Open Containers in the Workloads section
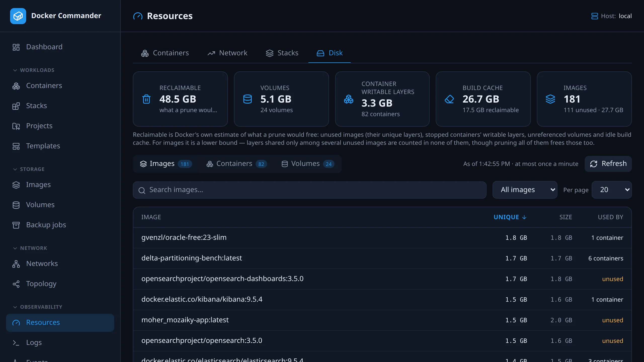The width and height of the screenshot is (644, 362). tap(60, 86)
